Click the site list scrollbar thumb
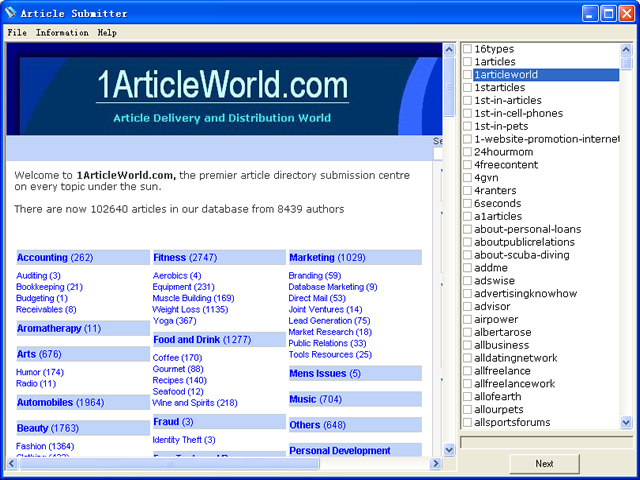This screenshot has height=480, width=640. click(626, 63)
